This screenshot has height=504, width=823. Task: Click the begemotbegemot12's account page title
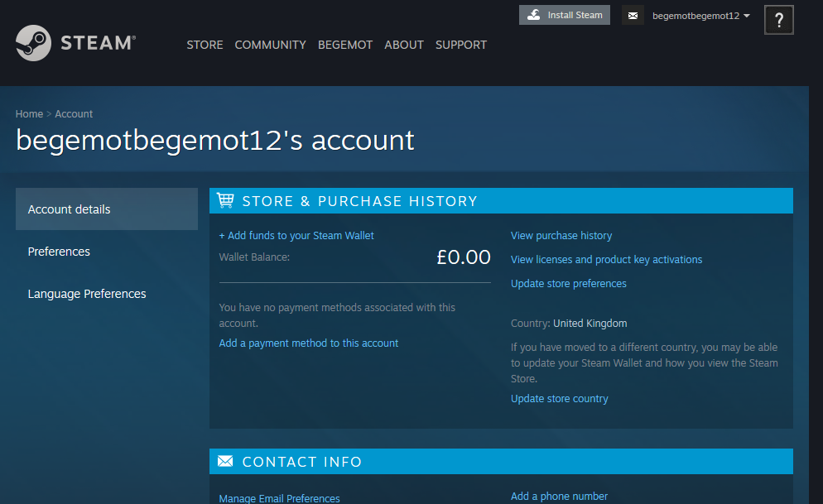pyautogui.click(x=215, y=140)
